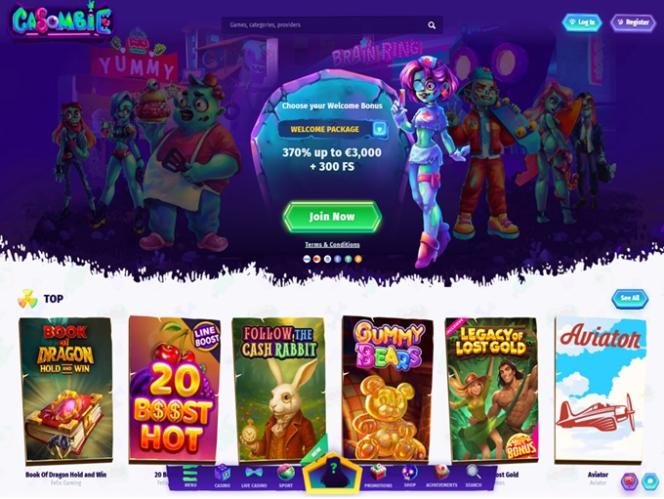Click the Register button
664x499 pixels.
633,22
